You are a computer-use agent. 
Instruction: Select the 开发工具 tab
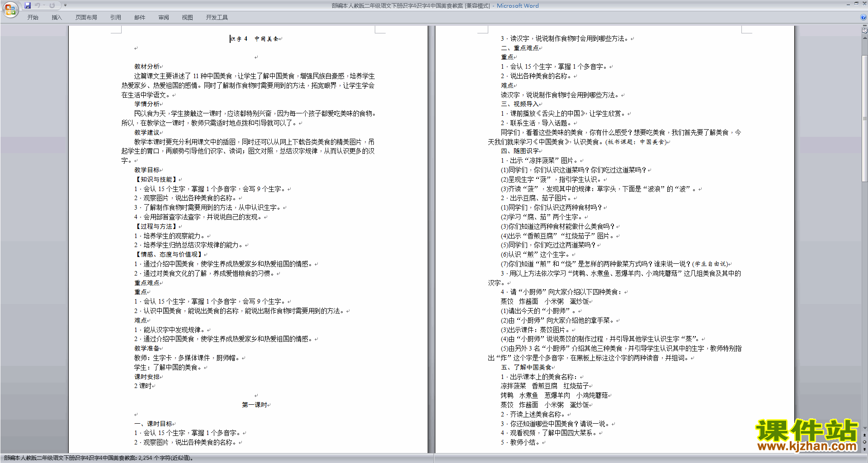(x=217, y=18)
